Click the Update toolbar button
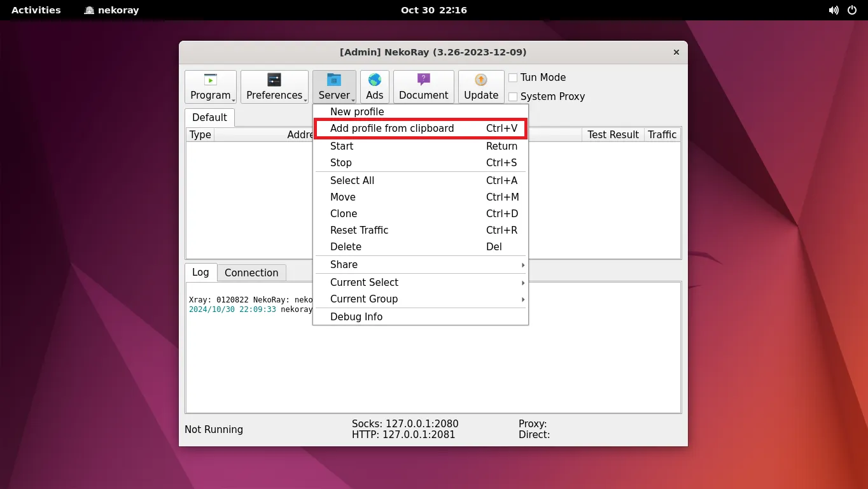The image size is (868, 489). [x=481, y=87]
